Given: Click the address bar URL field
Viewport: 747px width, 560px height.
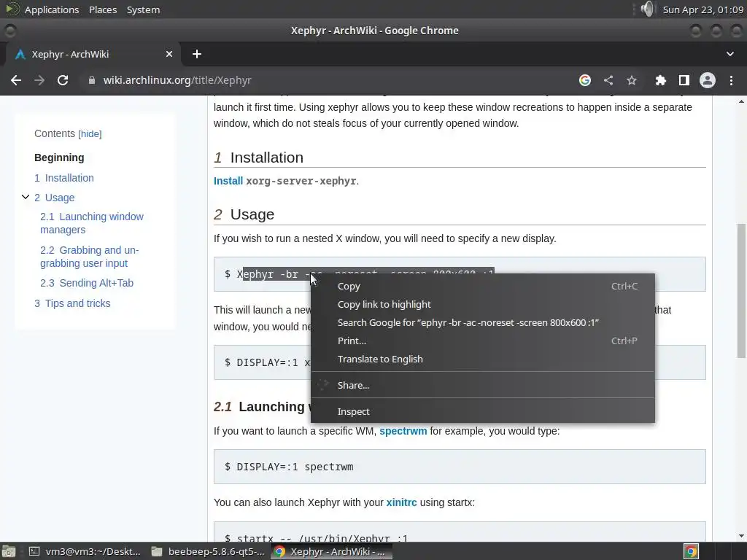Looking at the screenshot, I should [x=329, y=80].
